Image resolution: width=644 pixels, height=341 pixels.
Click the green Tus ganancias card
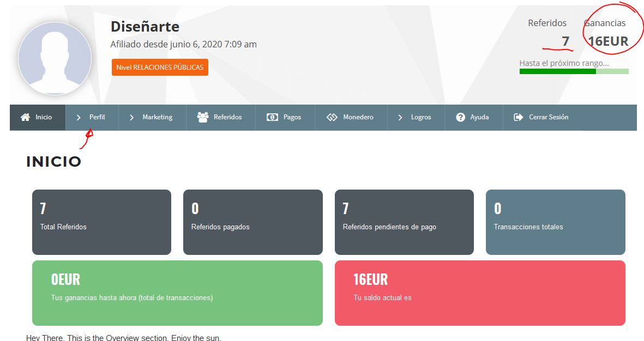pos(177,293)
